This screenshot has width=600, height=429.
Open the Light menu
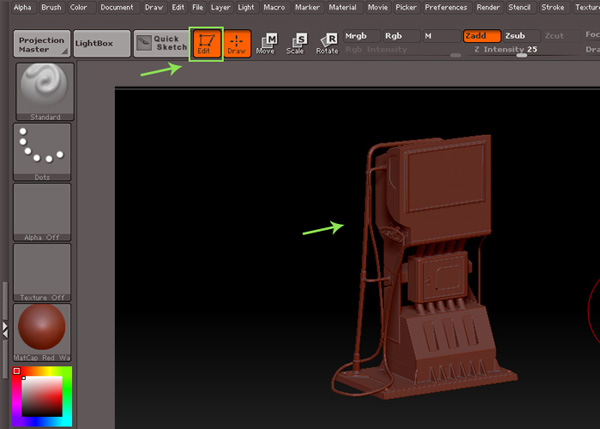(x=246, y=7)
